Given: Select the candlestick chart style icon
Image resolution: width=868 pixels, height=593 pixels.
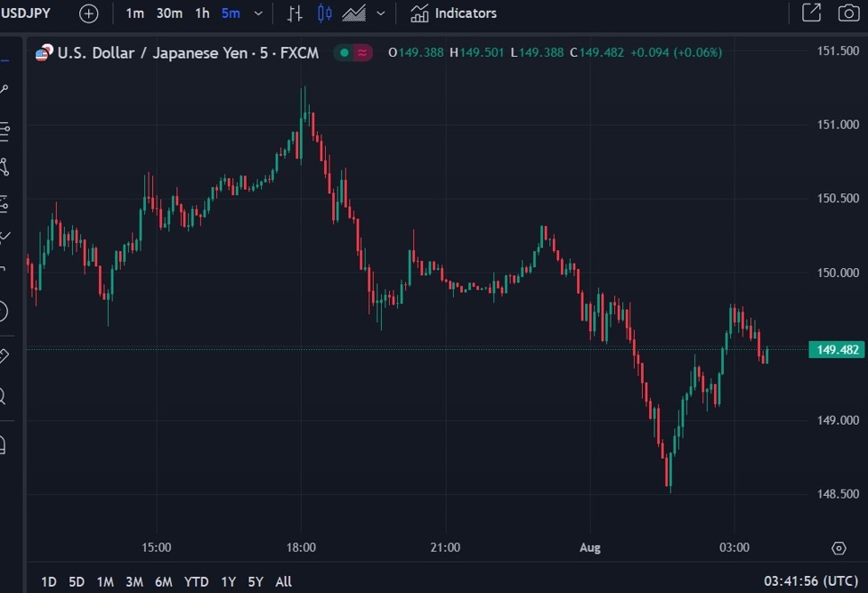Looking at the screenshot, I should pos(323,13).
